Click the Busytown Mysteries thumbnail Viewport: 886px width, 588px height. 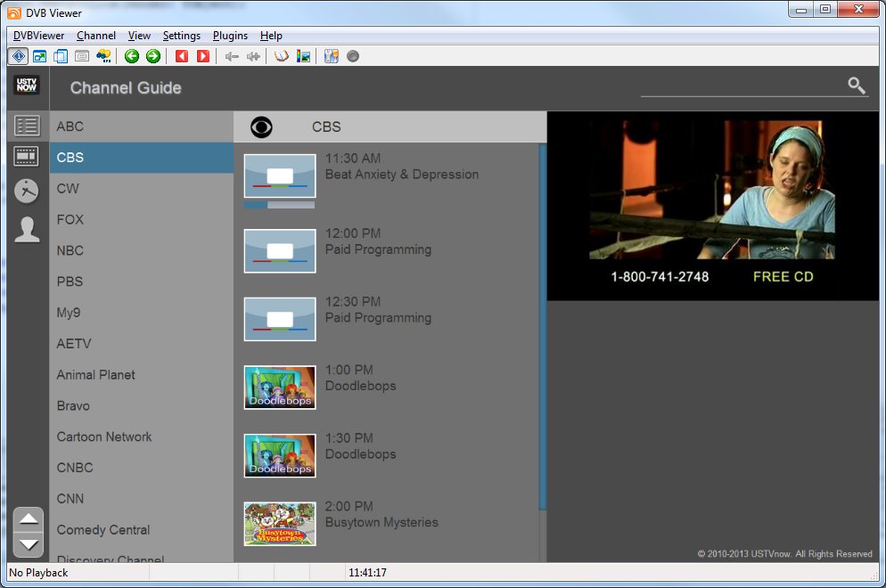[280, 523]
